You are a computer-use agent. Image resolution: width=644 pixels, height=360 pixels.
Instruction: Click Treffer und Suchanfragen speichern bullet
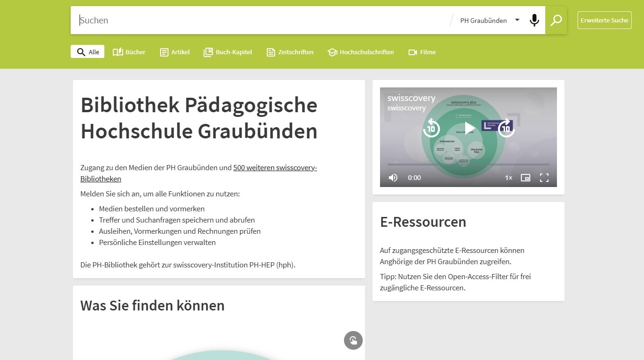(177, 220)
